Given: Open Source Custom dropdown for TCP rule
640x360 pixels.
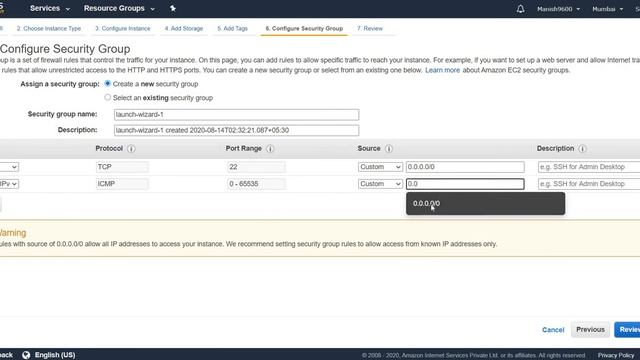Looking at the screenshot, I should click(380, 167).
